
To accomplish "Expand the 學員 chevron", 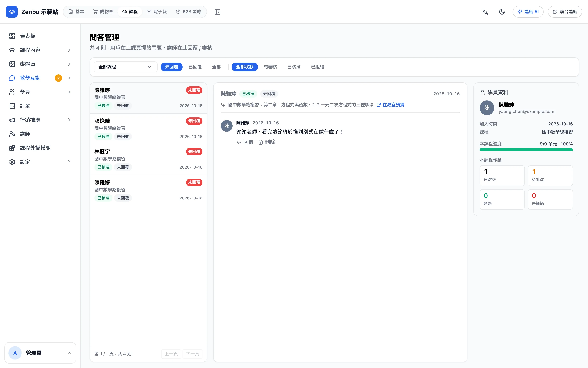I will click(69, 92).
